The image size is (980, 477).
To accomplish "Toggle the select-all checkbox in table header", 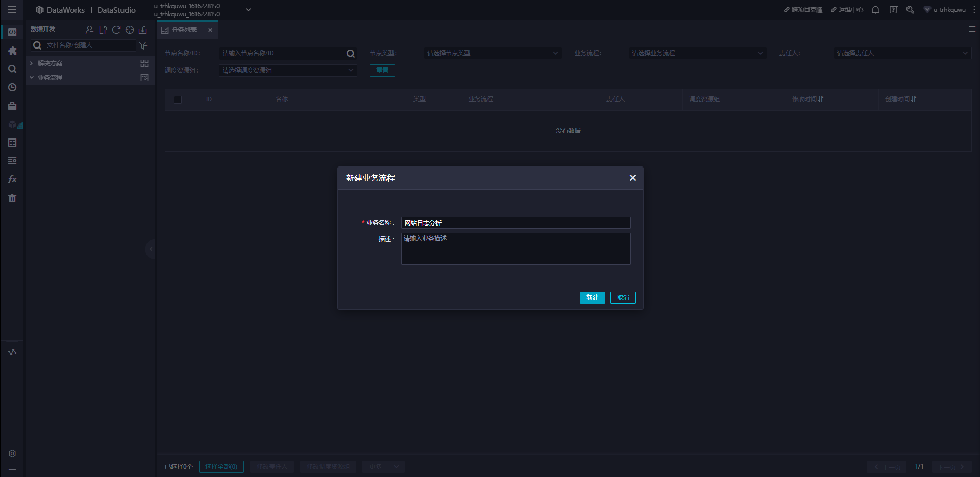I will tap(178, 100).
